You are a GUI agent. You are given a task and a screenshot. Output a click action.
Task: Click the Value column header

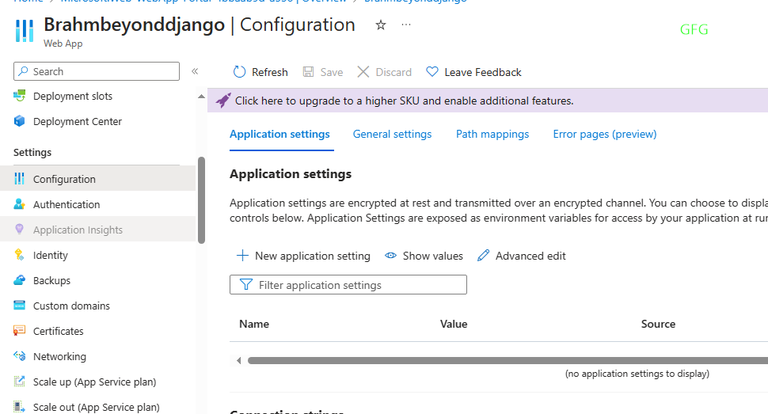454,324
